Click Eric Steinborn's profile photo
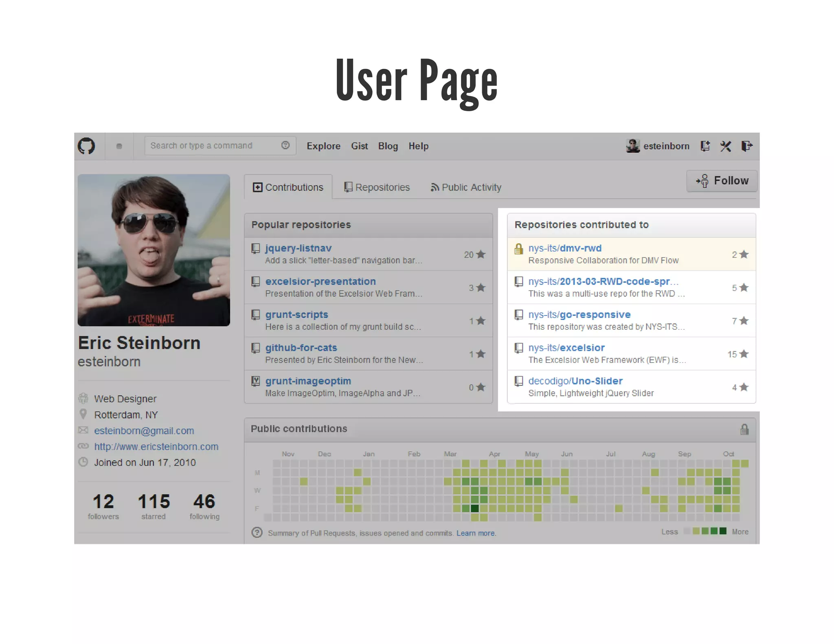The height and width of the screenshot is (644, 834). (x=154, y=250)
